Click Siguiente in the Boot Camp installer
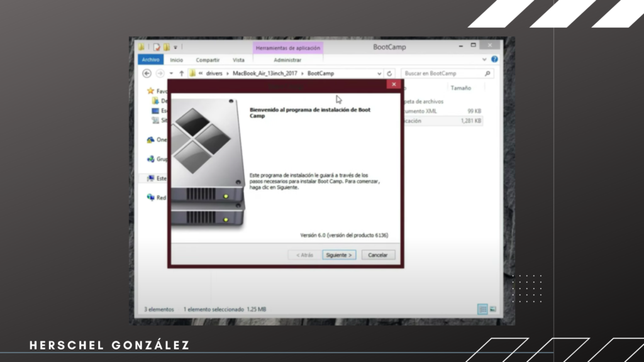This screenshot has width=644, height=362. pos(339,255)
